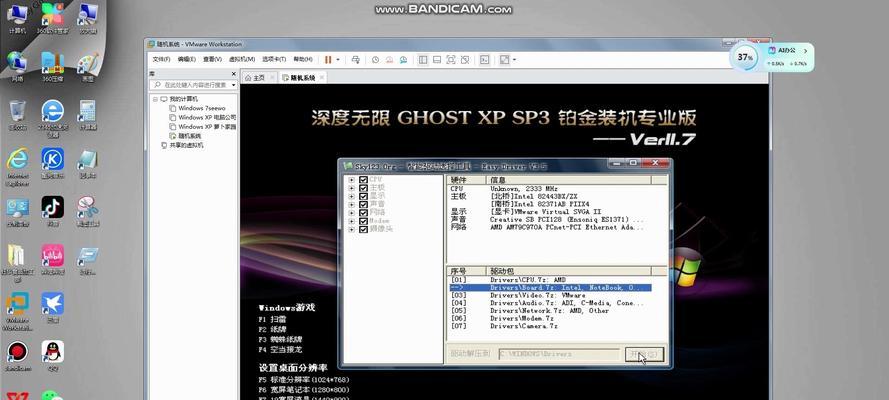Pause the virtual machine in VMware toolbar
Screen dimensions: 889x400
328,59
